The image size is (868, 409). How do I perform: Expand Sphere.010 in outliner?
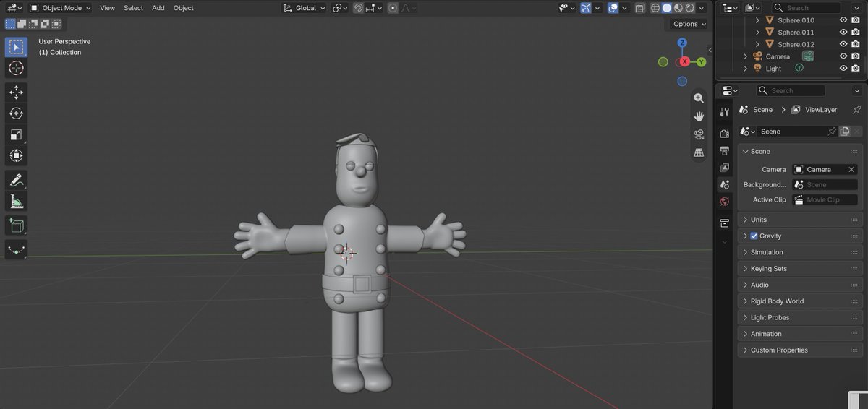[x=757, y=20]
